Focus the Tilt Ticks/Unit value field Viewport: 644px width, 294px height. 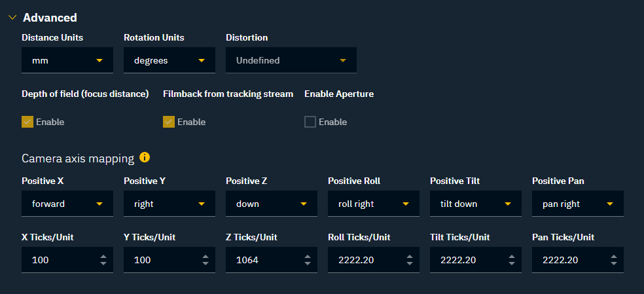coord(466,260)
